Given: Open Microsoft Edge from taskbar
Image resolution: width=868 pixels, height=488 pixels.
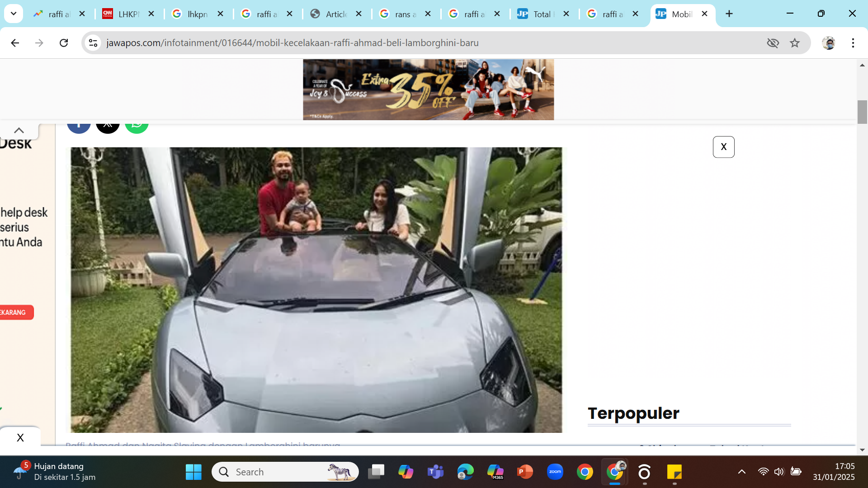Looking at the screenshot, I should point(466,472).
